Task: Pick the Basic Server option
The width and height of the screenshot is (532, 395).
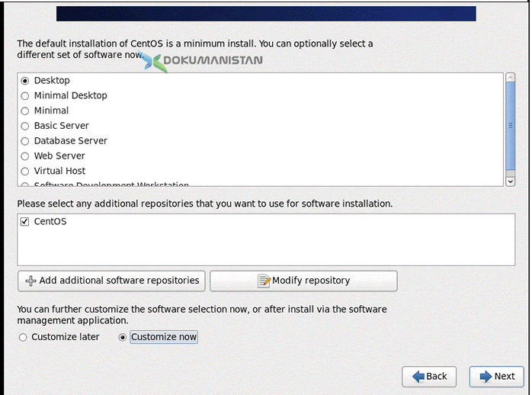Action: click(24, 127)
